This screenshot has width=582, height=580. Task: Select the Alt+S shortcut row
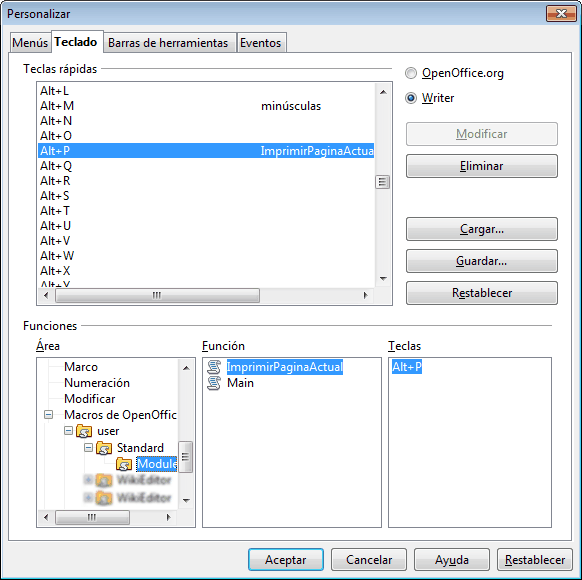click(x=206, y=196)
